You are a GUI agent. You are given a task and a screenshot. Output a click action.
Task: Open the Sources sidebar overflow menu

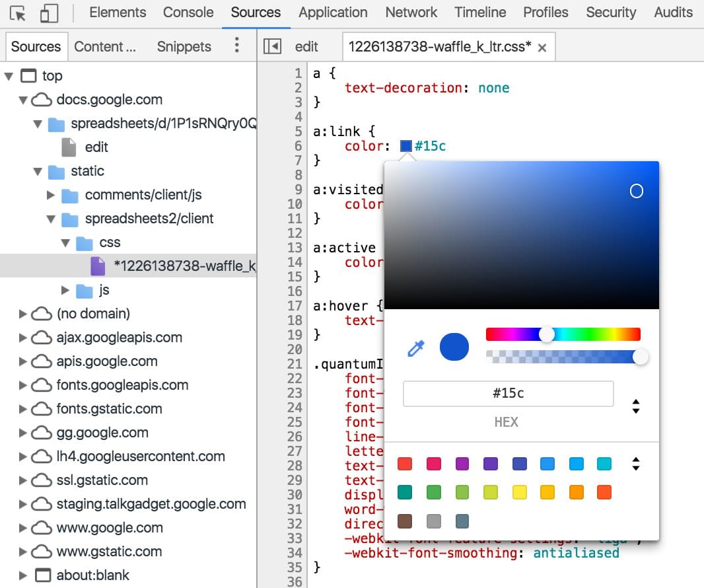coord(236,46)
